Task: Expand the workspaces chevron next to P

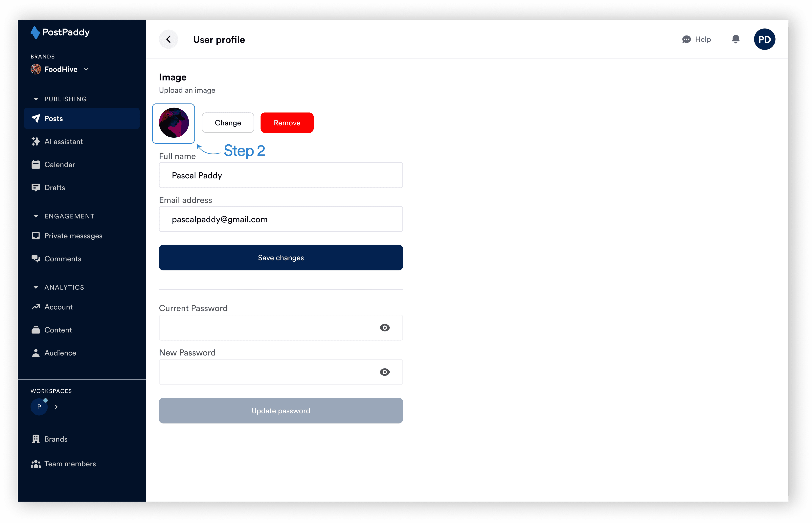Action: 56,407
